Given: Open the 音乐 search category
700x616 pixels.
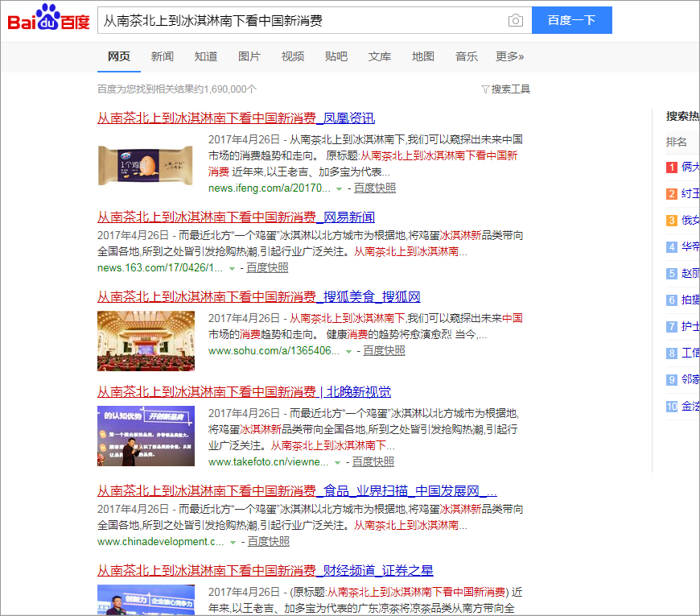Looking at the screenshot, I should (467, 56).
